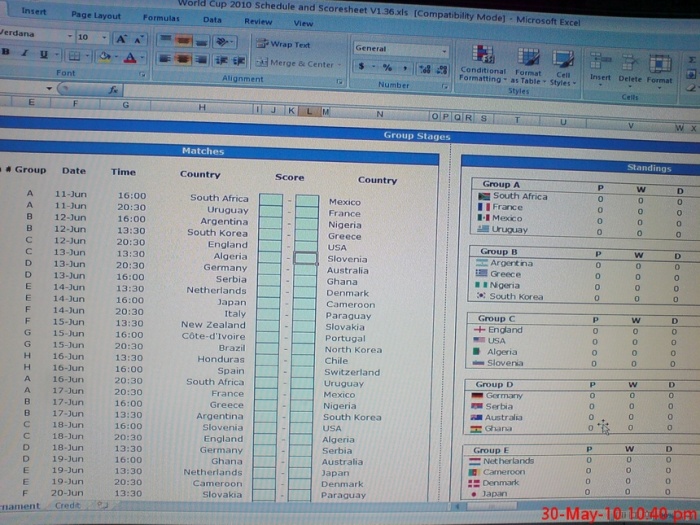Screen dimensions: 700x525
Task: Open Alignment dialog launcher
Action: [340, 82]
